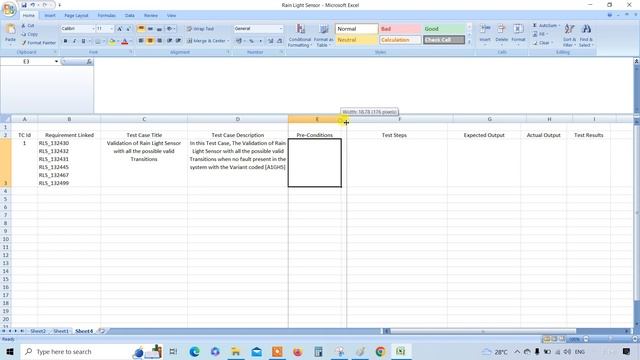Toggle align text left
The width and height of the screenshot is (640, 360).
pos(141,41)
